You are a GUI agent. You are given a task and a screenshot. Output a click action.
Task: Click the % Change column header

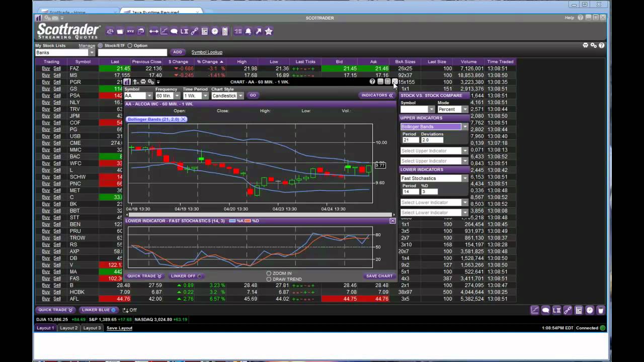(210, 62)
